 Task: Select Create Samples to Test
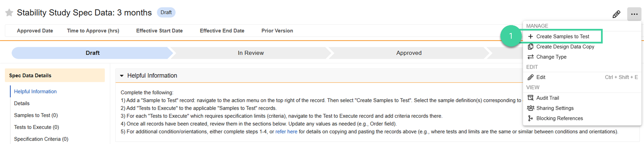coord(562,36)
